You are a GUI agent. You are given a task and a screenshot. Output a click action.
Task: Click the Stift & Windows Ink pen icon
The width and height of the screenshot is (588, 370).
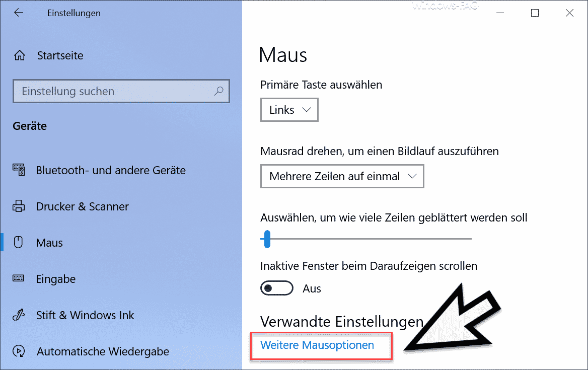pos(19,315)
